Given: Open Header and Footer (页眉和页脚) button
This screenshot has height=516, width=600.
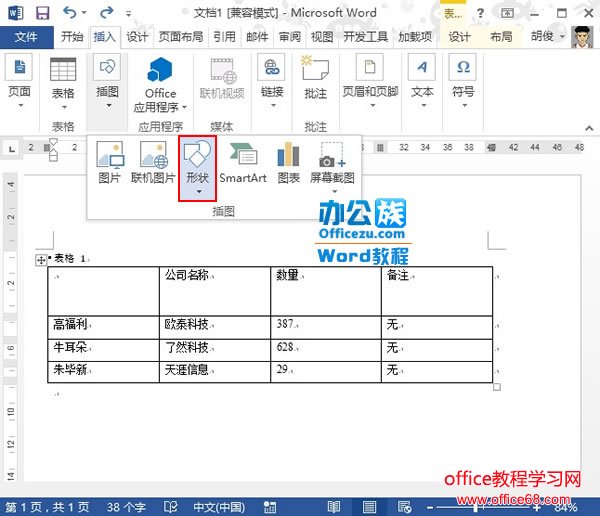Looking at the screenshot, I should [x=370, y=81].
